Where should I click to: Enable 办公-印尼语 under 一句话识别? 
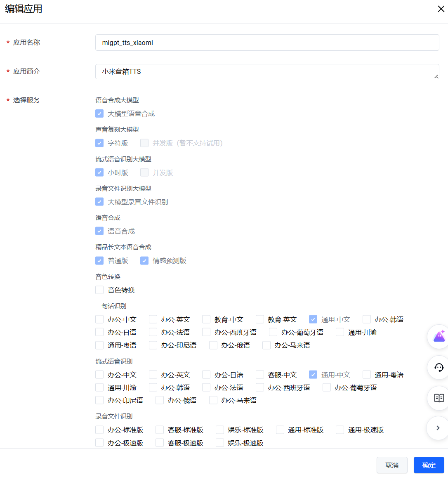click(153, 345)
